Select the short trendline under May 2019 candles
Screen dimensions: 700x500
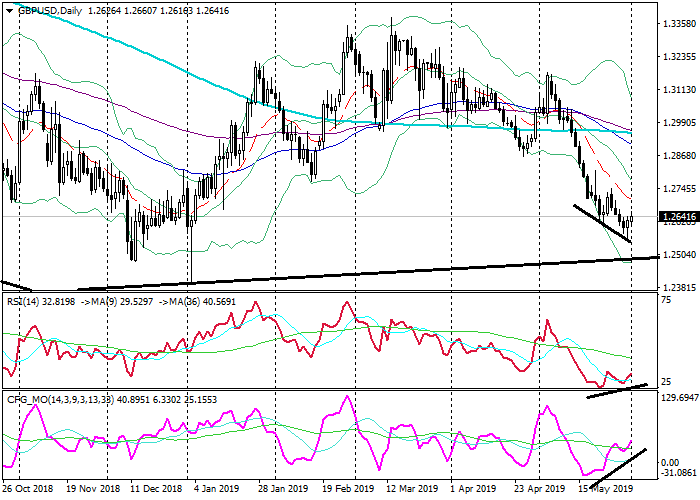[x=602, y=223]
